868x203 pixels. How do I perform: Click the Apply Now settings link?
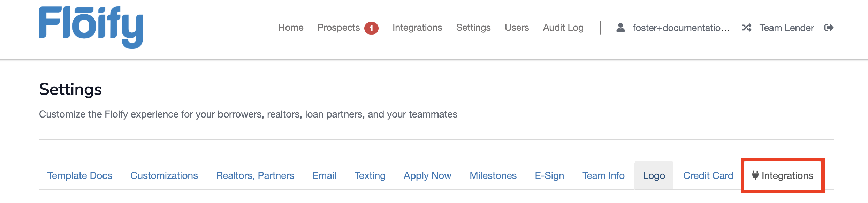tap(427, 175)
